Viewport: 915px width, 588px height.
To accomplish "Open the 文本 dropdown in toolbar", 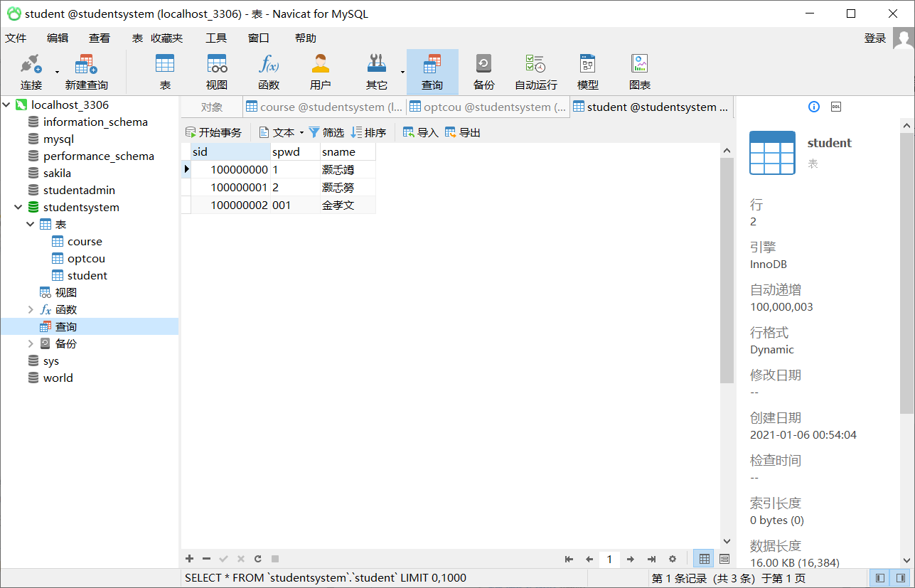I will (301, 132).
